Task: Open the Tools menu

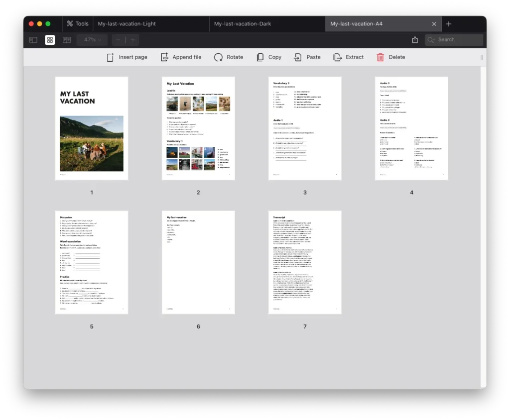Action: click(77, 23)
